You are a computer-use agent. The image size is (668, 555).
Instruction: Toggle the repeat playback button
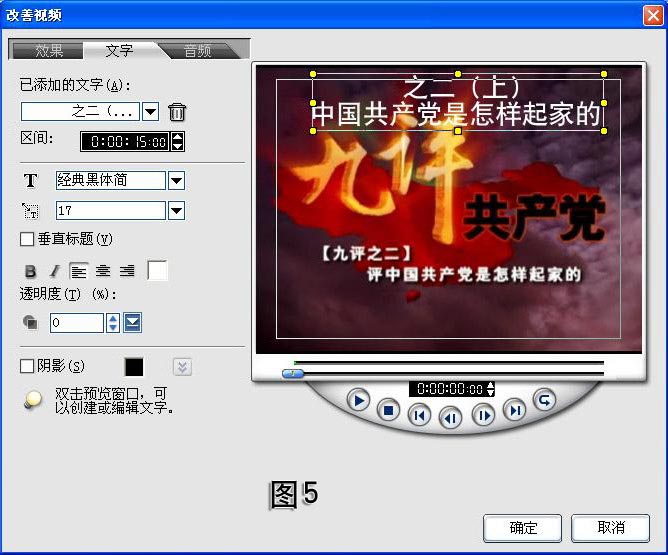[543, 401]
